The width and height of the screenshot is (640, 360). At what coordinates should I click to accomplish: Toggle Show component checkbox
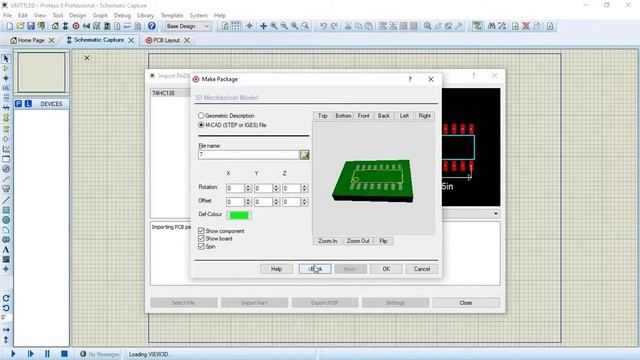[x=201, y=231]
